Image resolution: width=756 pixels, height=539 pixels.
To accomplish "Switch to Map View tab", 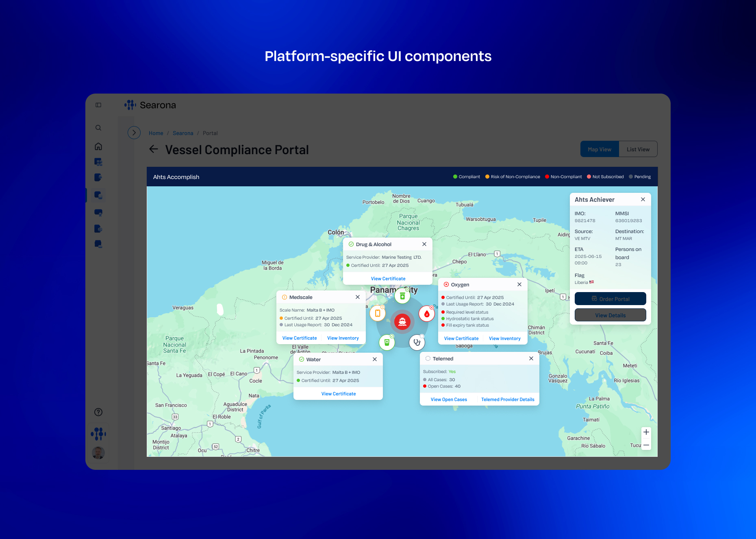I will [600, 149].
